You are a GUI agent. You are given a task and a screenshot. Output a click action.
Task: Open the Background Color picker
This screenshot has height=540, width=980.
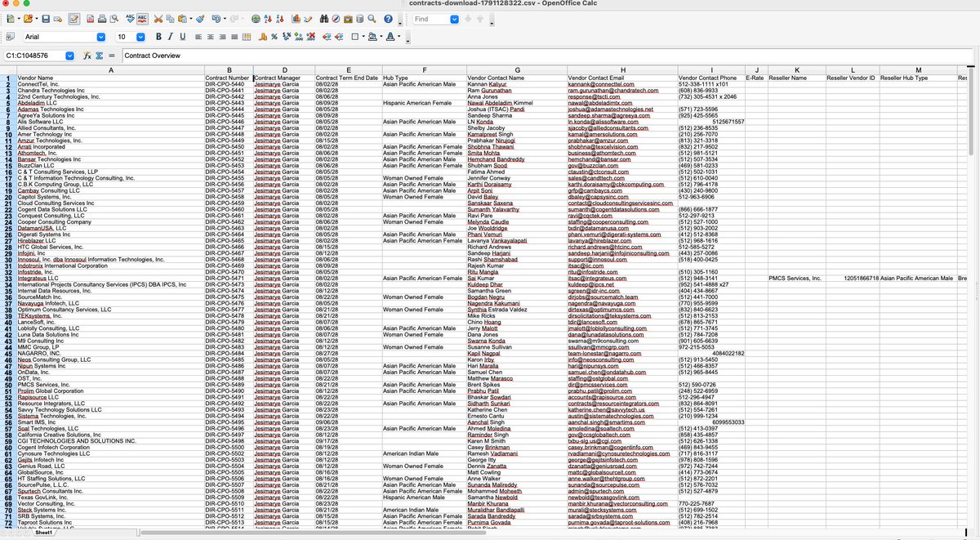(372, 37)
